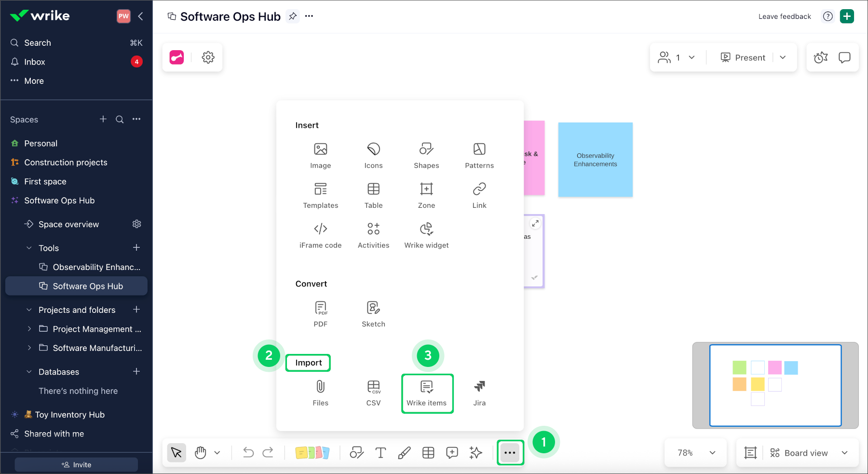The height and width of the screenshot is (474, 868).
Task: Expand the participants count dropdown
Action: [x=692, y=57]
